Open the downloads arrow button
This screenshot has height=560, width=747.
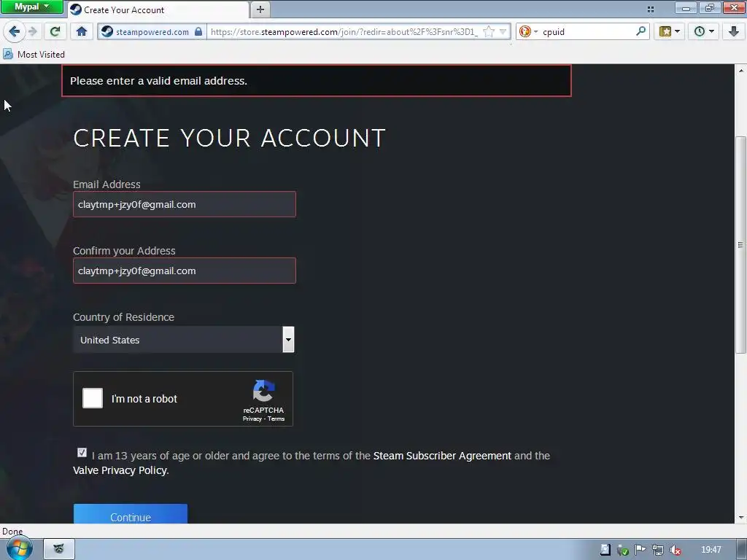coord(734,32)
